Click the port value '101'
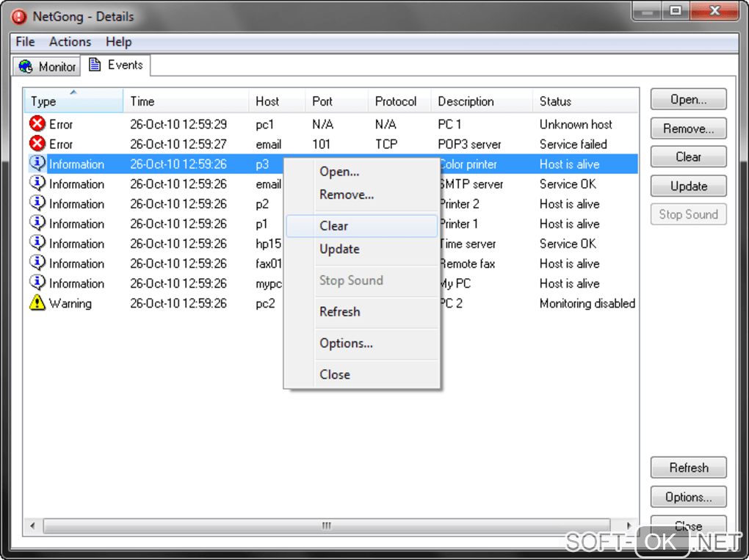Viewport: 749px width, 560px height. point(321,144)
